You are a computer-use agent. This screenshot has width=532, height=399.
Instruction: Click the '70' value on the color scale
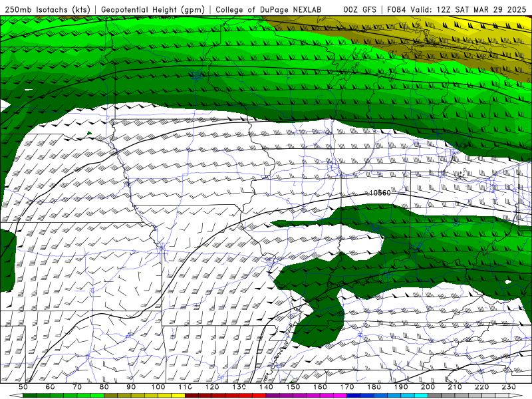[x=77, y=387]
